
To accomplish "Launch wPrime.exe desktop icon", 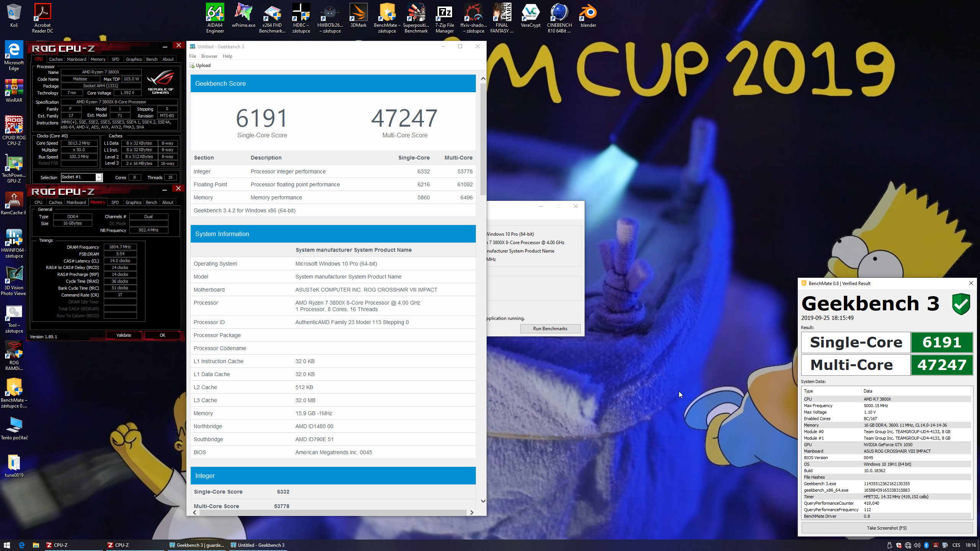I will [x=243, y=15].
